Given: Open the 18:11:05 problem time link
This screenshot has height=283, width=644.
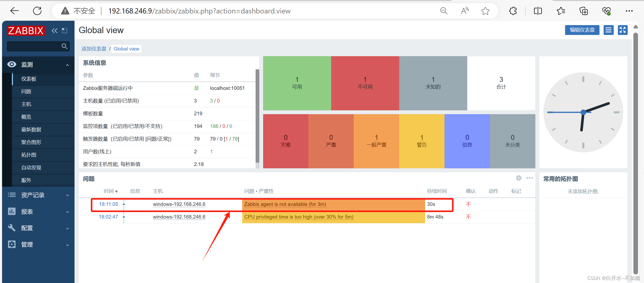Looking at the screenshot, I should (x=108, y=204).
